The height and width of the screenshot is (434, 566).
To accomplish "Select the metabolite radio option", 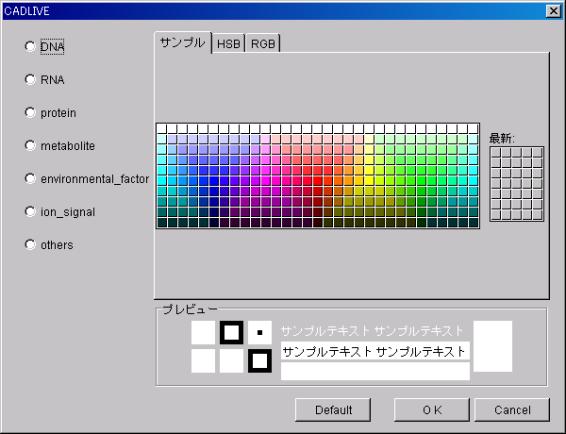I will tap(30, 146).
